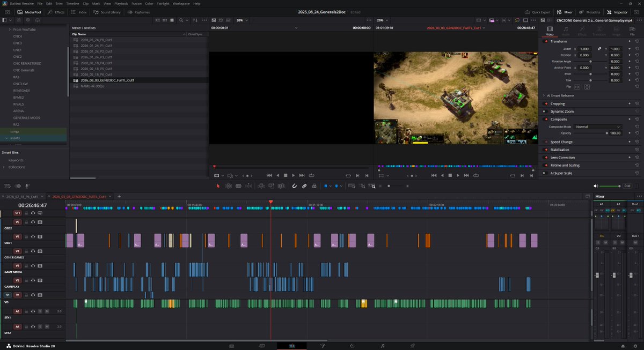Screen dimensions: 644x350
Task: Stop playback in the source viewer
Action: click(x=286, y=175)
